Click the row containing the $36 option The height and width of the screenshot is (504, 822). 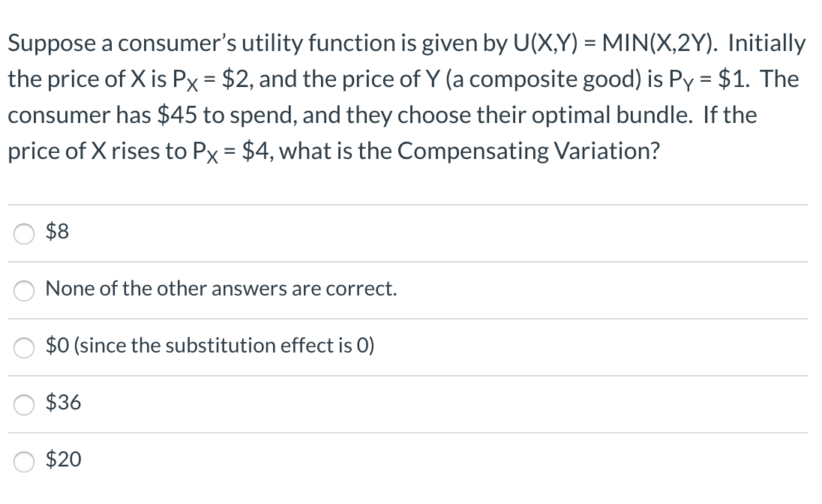[411, 403]
